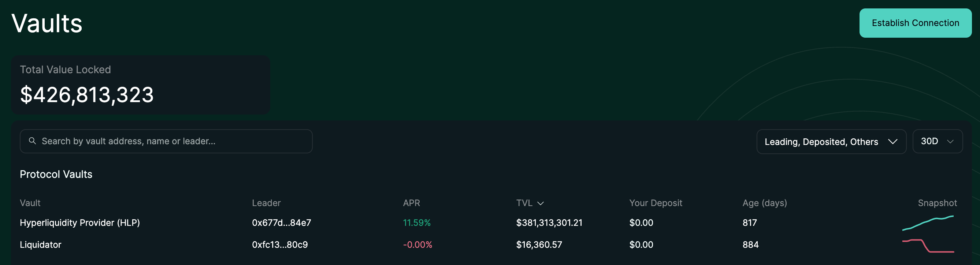The height and width of the screenshot is (265, 980).
Task: Open the Liquidator vault row
Action: (40, 245)
